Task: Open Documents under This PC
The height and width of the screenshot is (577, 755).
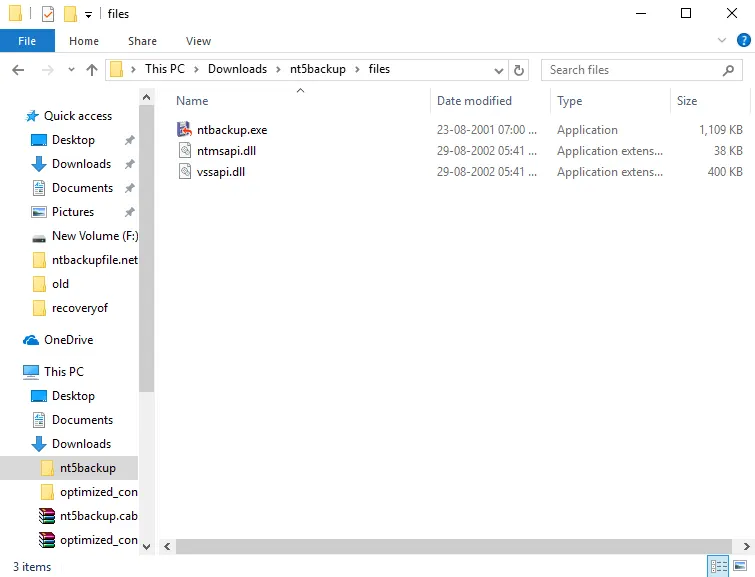Action: pos(82,420)
